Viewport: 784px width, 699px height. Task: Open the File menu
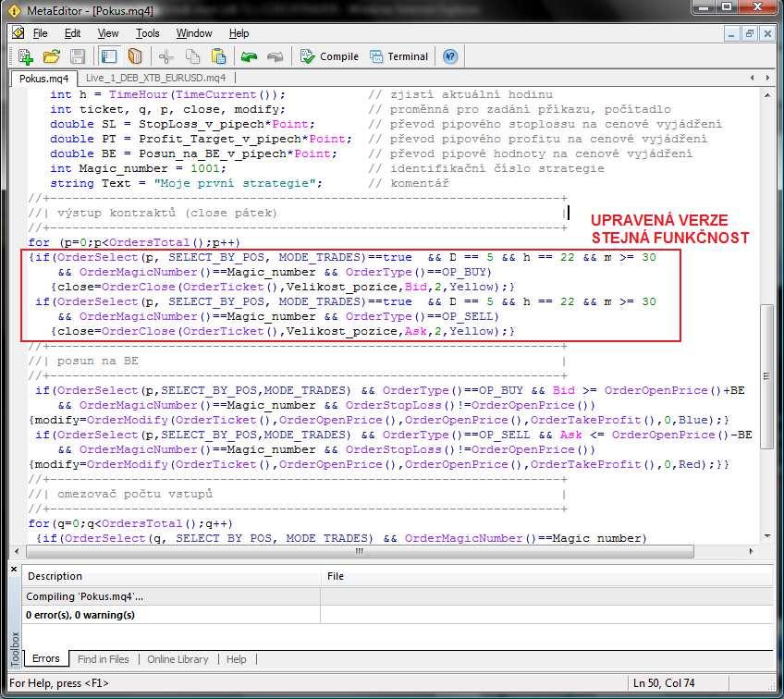pos(40,33)
